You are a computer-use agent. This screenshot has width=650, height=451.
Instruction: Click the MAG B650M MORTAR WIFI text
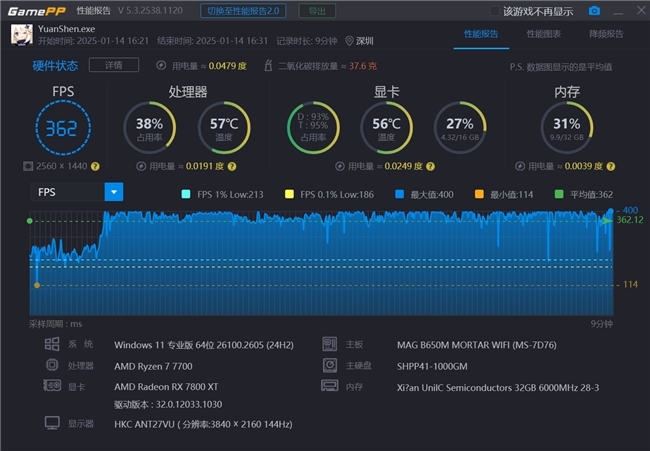click(x=477, y=345)
